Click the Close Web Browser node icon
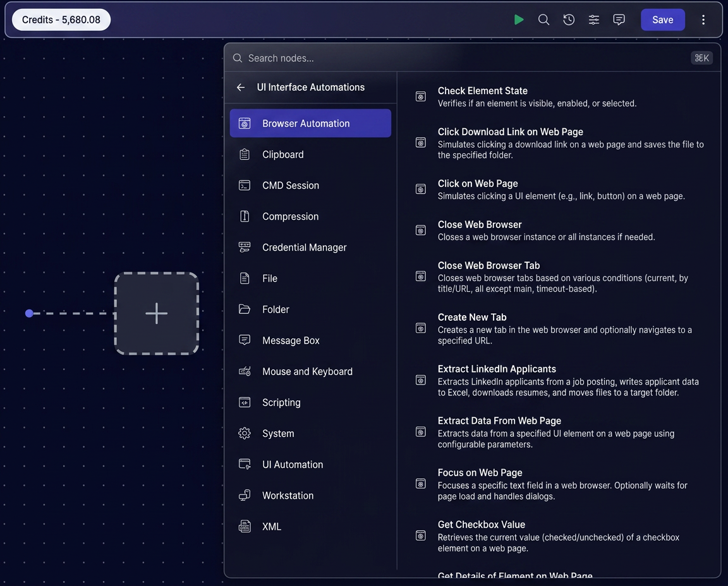728x586 pixels. point(421,230)
